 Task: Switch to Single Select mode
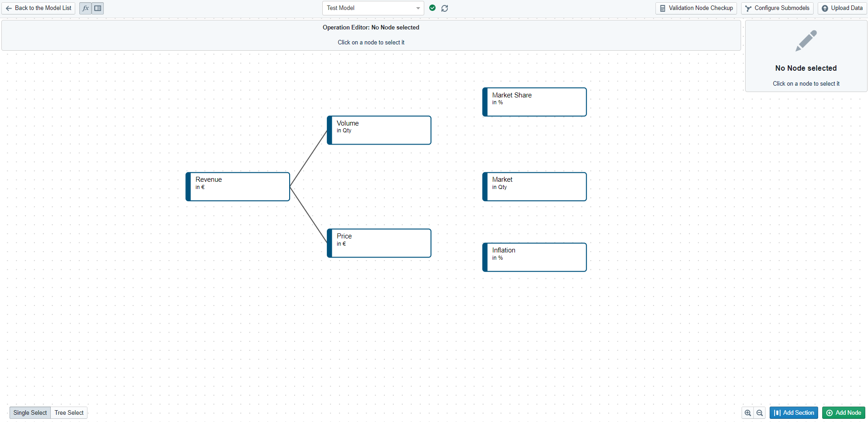point(30,412)
